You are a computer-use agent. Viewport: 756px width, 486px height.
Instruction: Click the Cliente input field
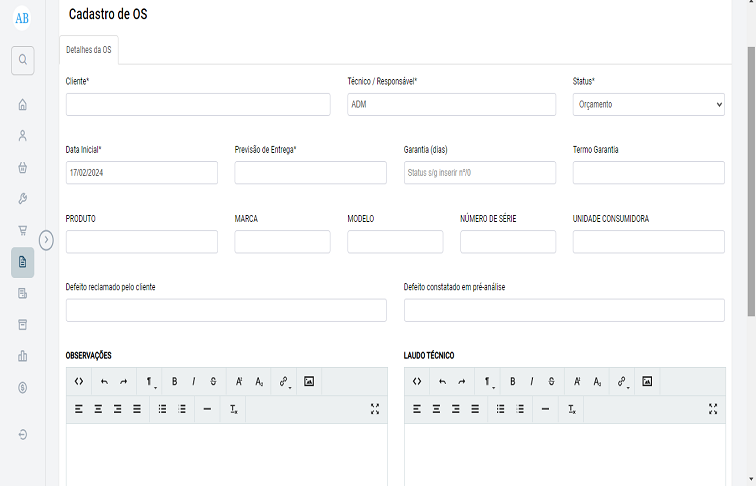pyautogui.click(x=198, y=104)
